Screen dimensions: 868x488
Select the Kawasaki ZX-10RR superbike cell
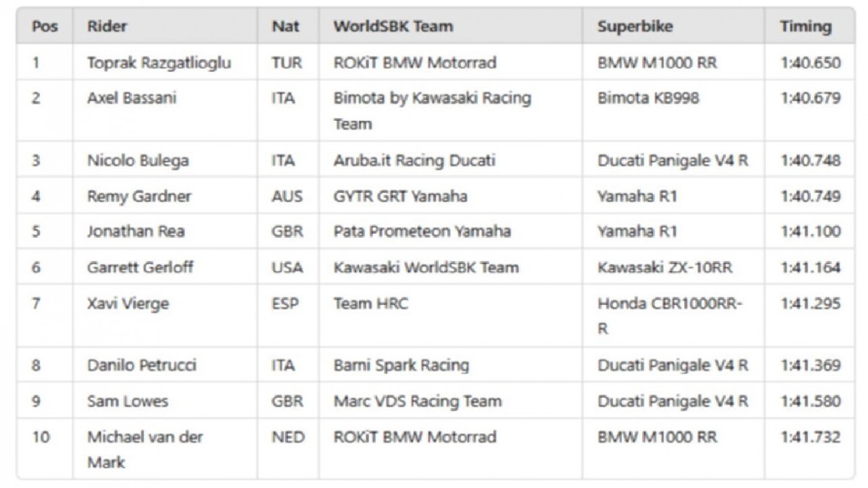pyautogui.click(x=665, y=268)
